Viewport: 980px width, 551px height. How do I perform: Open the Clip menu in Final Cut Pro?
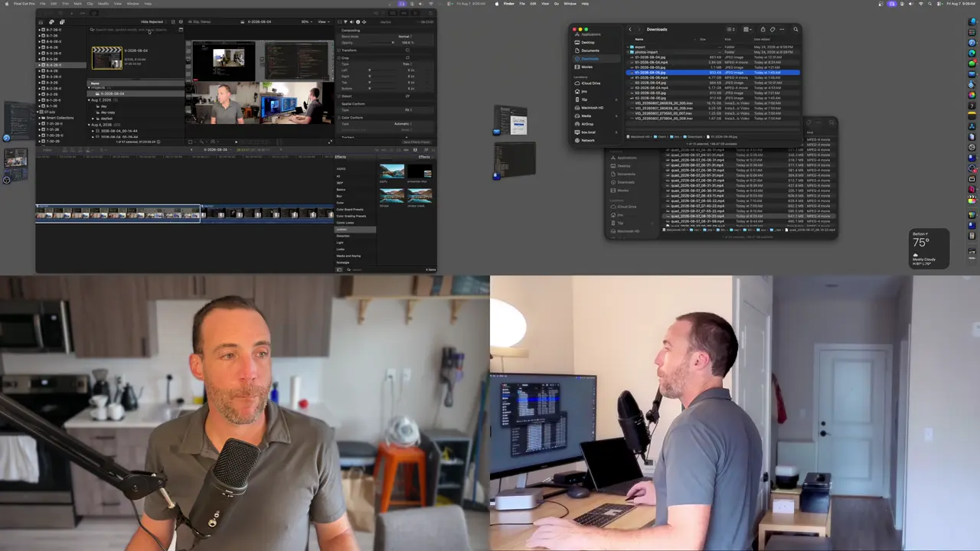(x=90, y=4)
